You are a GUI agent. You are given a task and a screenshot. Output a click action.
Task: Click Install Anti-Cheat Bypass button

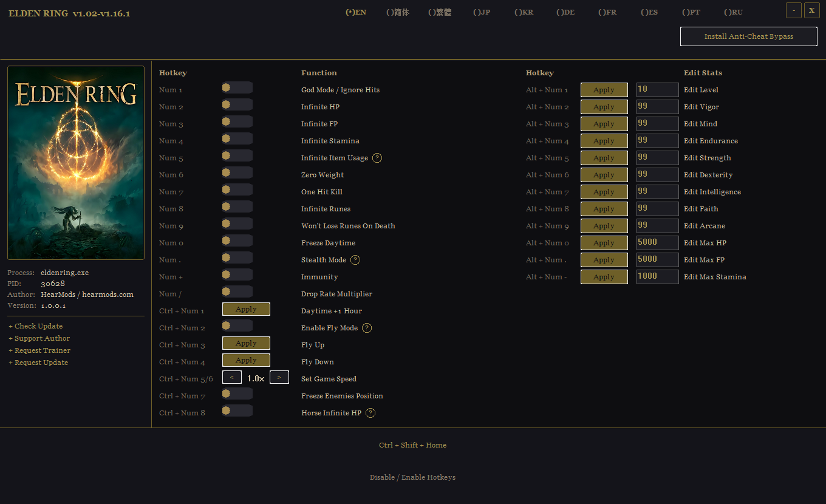[749, 36]
